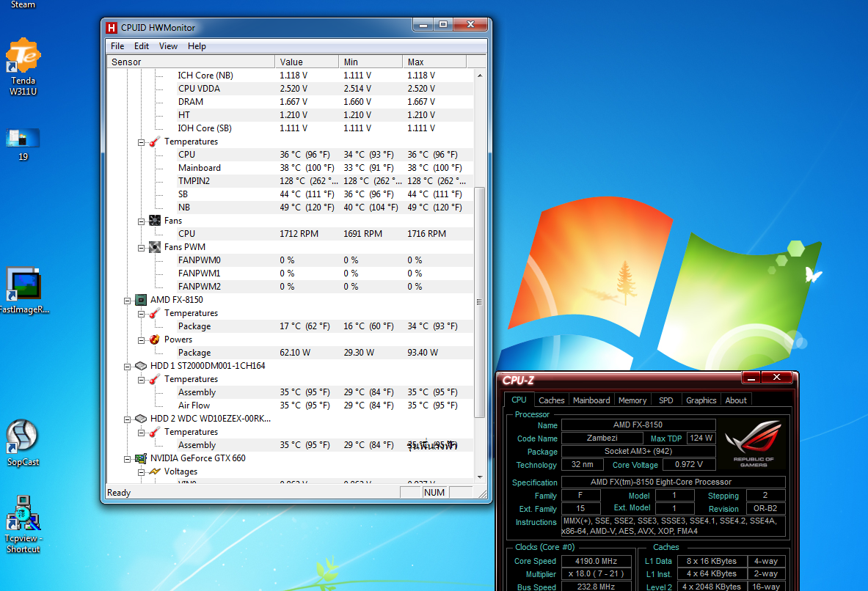This screenshot has height=591, width=868.
Task: Click the Specification field in CPU-Z
Action: pyautogui.click(x=674, y=482)
